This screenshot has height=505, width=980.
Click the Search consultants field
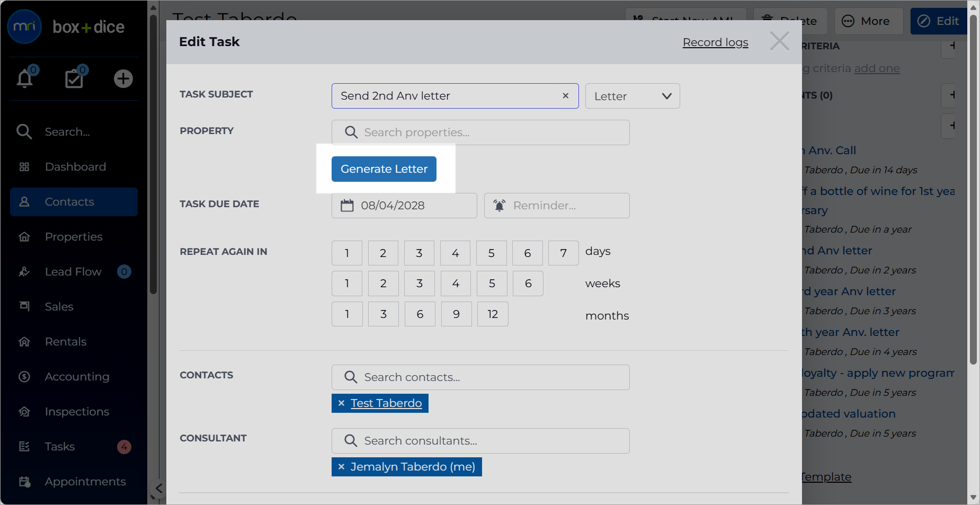pos(480,441)
